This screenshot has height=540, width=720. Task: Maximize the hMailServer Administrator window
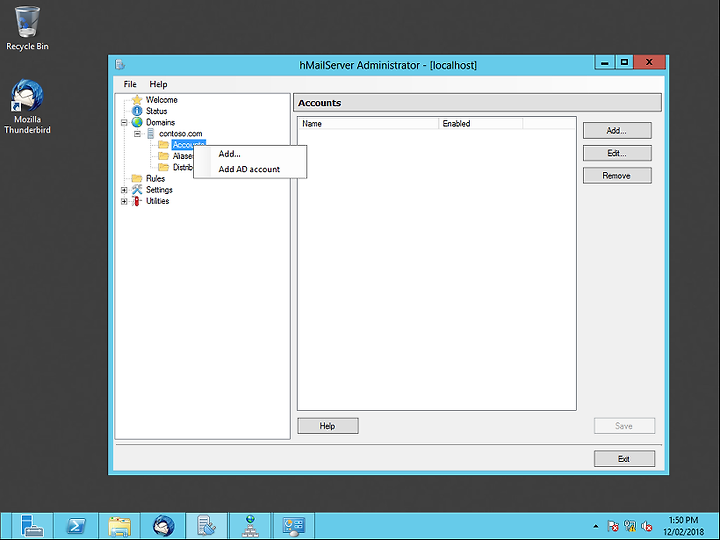624,62
